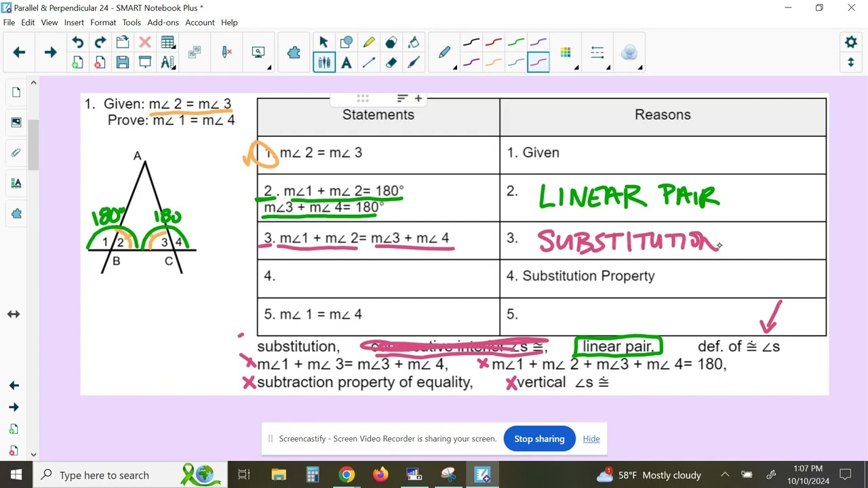Click the Redo icon
868x488 pixels.
(x=100, y=43)
